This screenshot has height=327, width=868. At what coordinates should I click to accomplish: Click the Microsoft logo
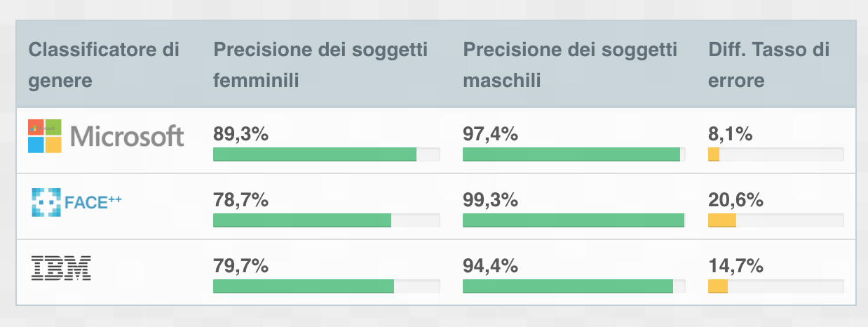tap(106, 136)
